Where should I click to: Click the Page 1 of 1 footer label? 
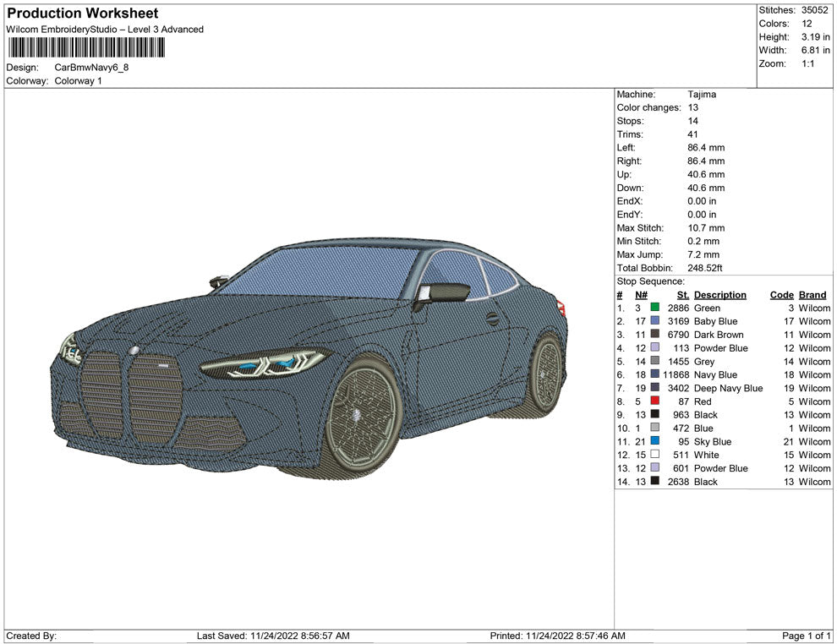point(807,636)
